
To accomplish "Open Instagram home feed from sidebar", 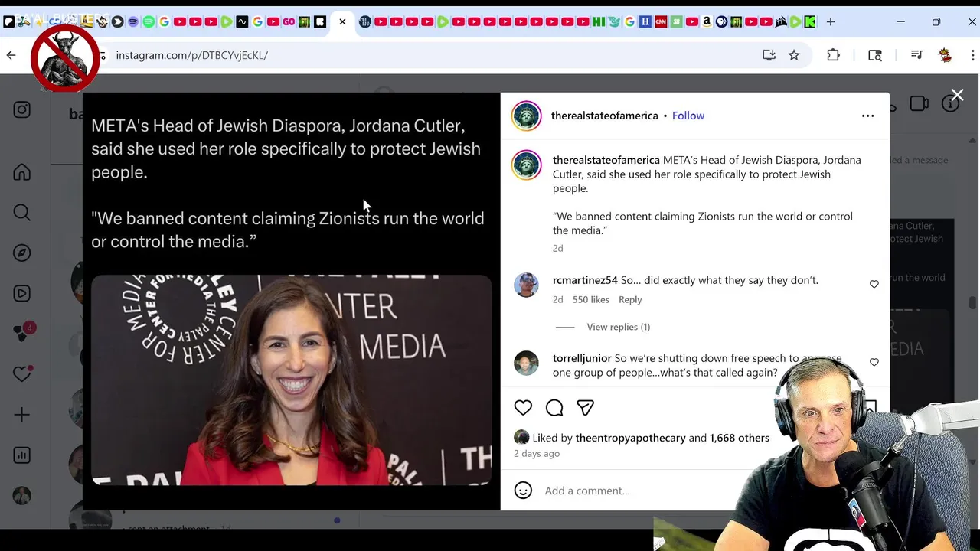I will pyautogui.click(x=21, y=172).
